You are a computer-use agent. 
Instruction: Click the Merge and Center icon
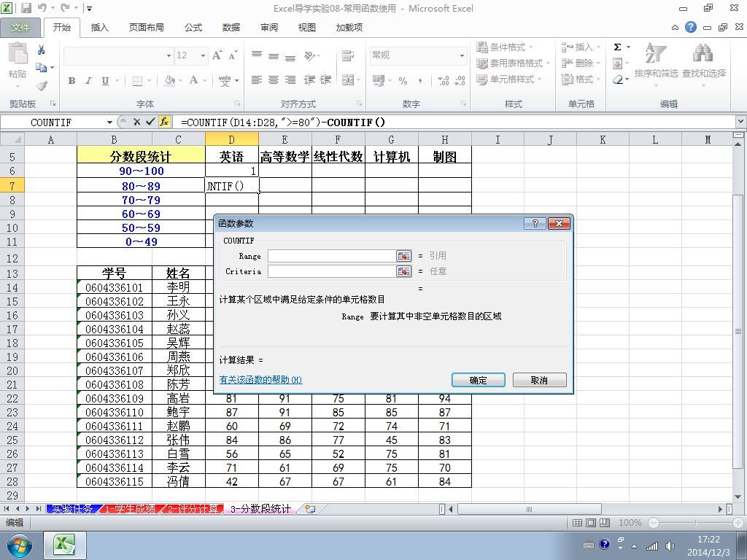click(x=348, y=80)
